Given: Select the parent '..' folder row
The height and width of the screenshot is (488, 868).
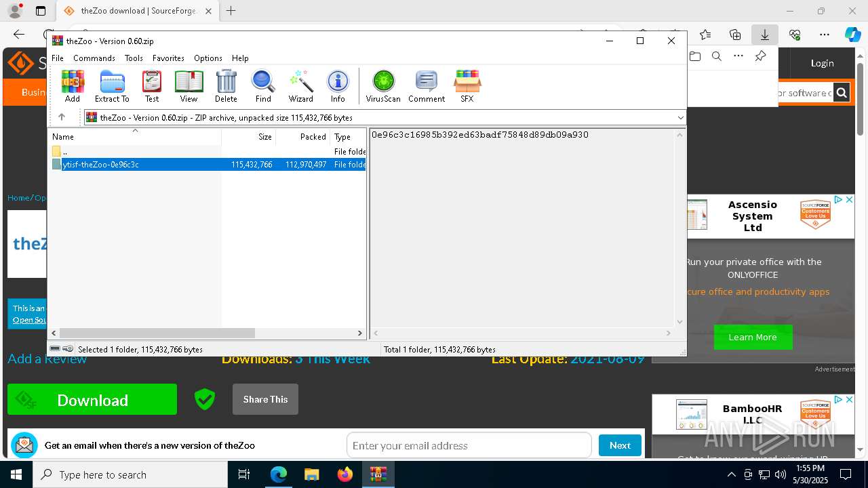Looking at the screenshot, I should pos(208,152).
